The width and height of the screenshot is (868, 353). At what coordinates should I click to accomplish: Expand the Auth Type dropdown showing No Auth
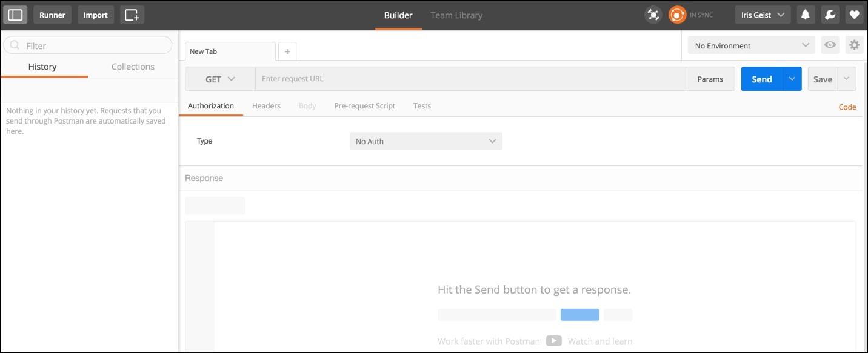(x=426, y=140)
